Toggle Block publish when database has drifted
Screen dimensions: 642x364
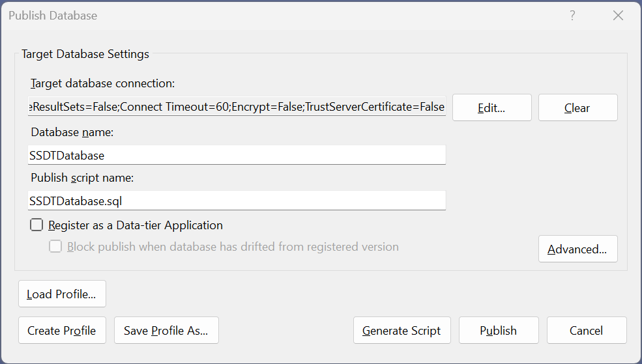pyautogui.click(x=56, y=247)
